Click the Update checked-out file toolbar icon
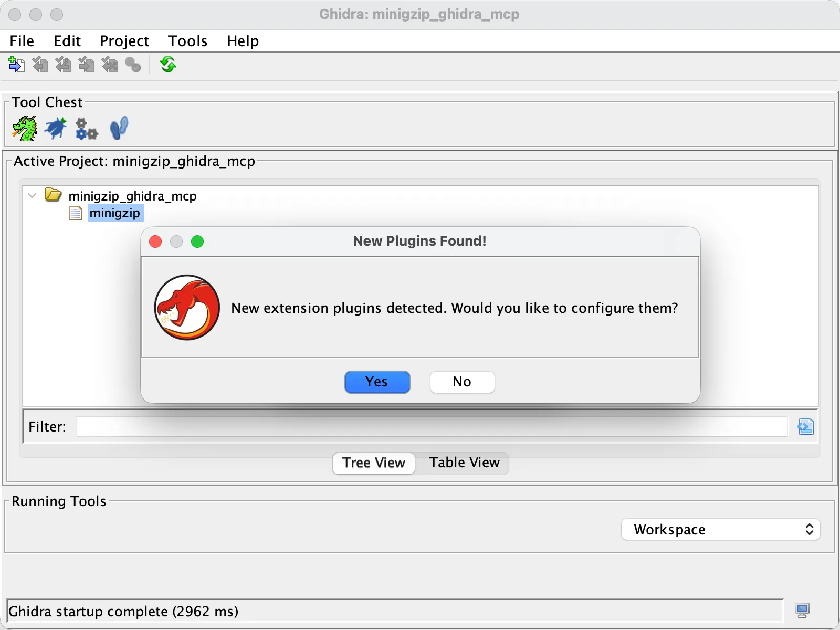This screenshot has height=630, width=840. point(63,65)
